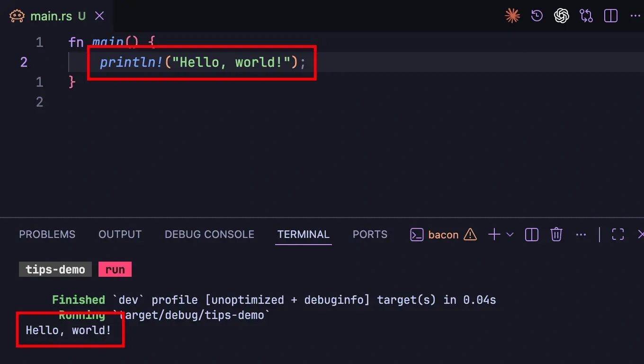644x364 pixels.
Task: Click the U git status on main.rs tab
Action: (82, 16)
